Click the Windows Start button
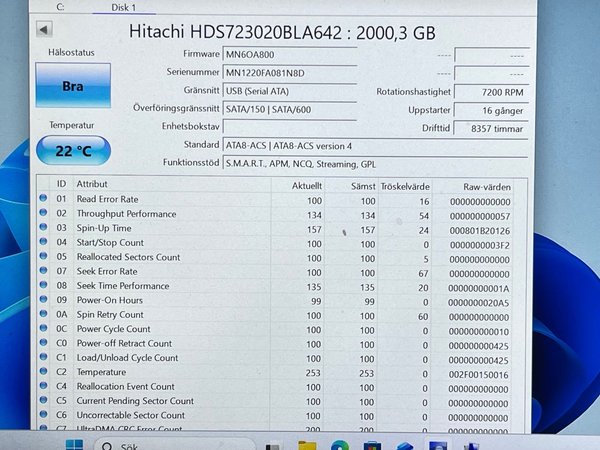Viewport: 600px width, 450px height. [x=74, y=443]
